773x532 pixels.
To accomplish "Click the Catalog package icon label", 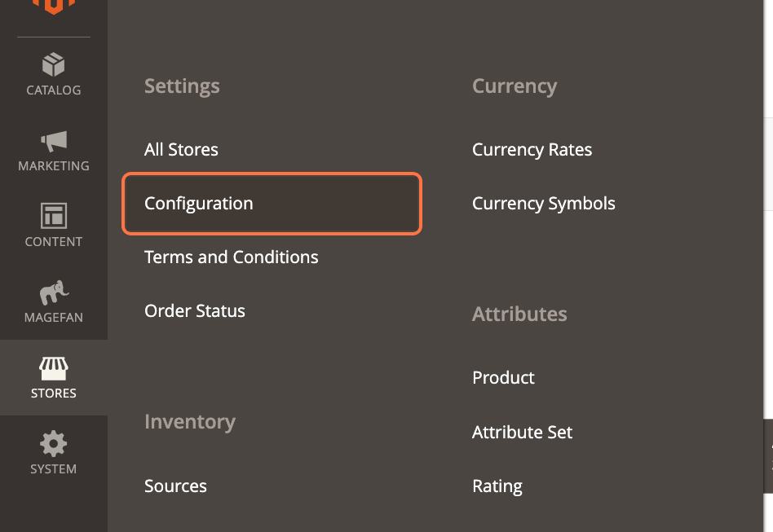I will pos(53,90).
